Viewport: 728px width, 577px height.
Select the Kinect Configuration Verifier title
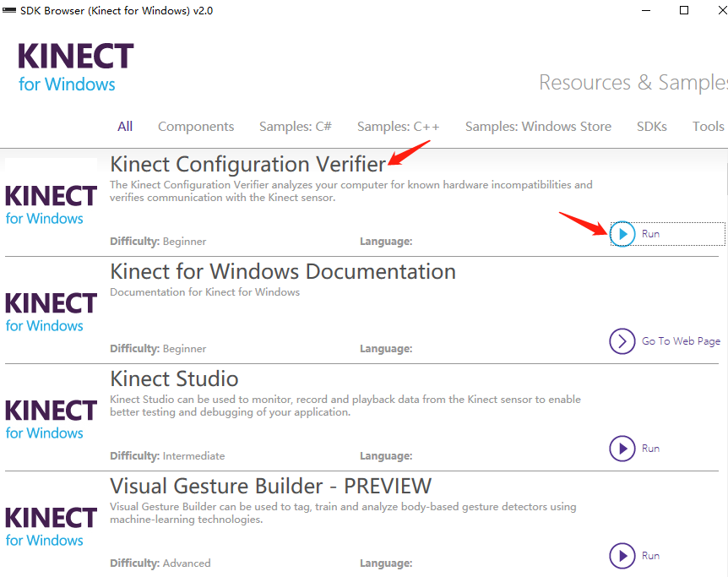[x=248, y=164]
